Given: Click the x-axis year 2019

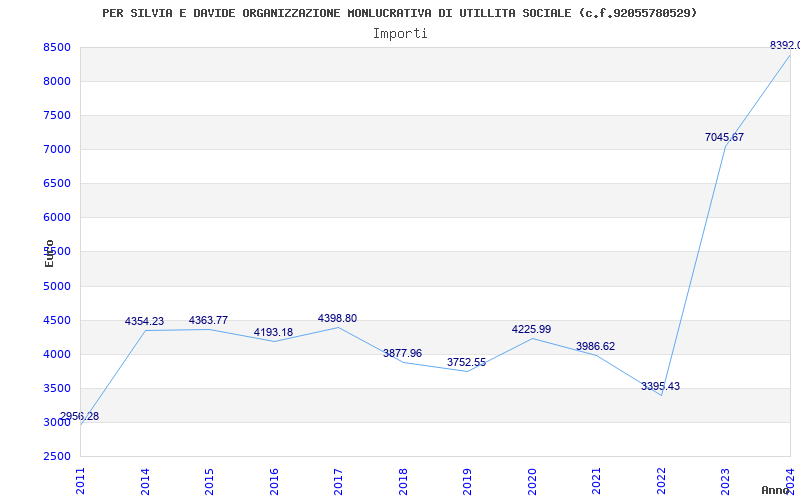Looking at the screenshot, I should (467, 481).
